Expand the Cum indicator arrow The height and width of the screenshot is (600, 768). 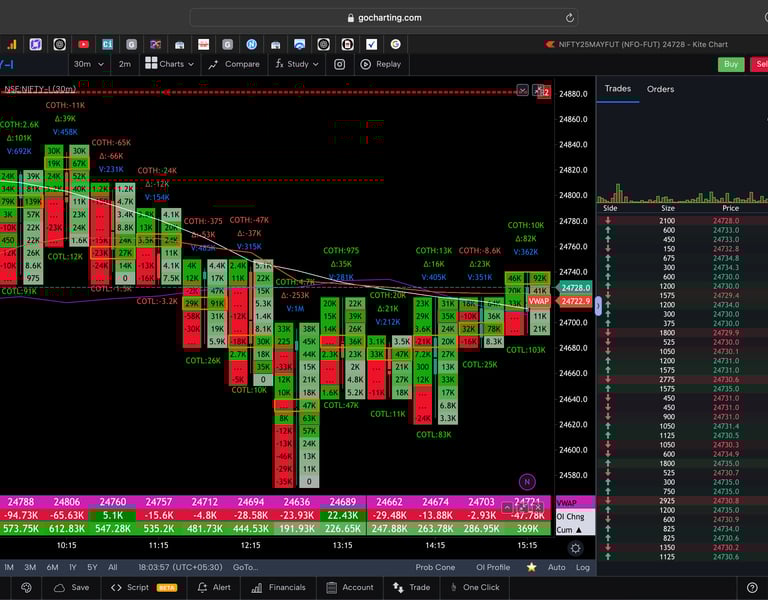[x=579, y=530]
